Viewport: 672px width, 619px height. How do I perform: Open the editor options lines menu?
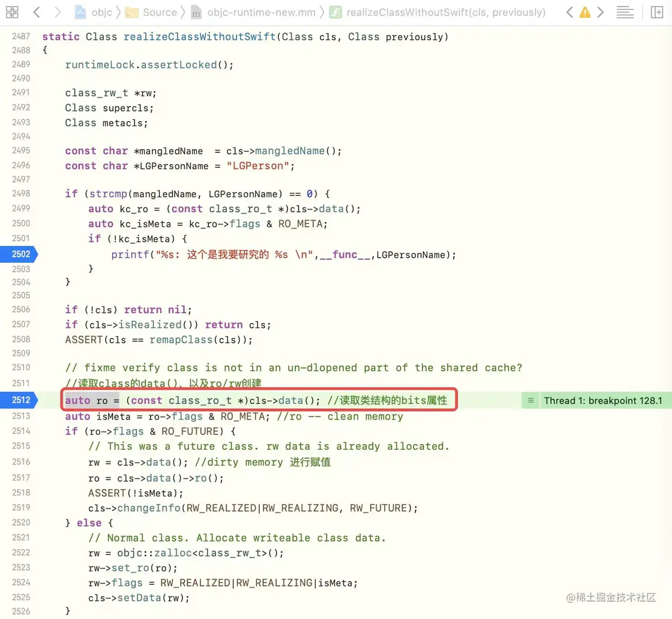coord(625,12)
